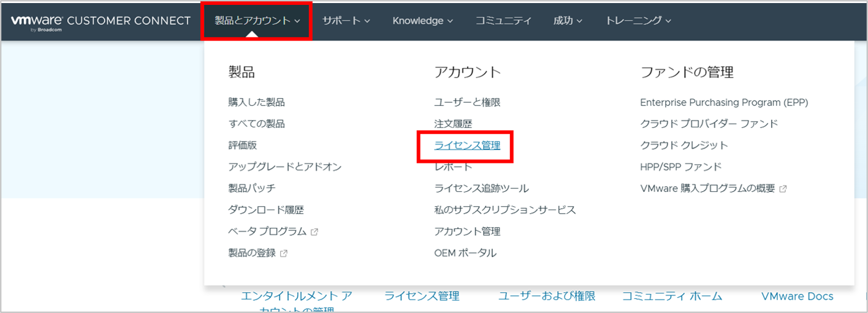Open VMware Docs quick link

coord(797,296)
